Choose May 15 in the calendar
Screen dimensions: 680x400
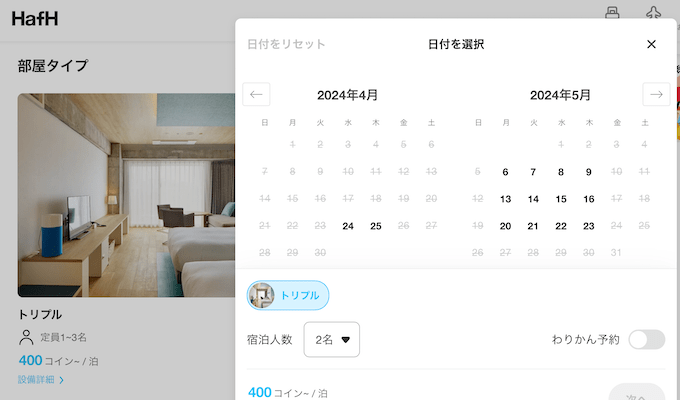click(561, 199)
